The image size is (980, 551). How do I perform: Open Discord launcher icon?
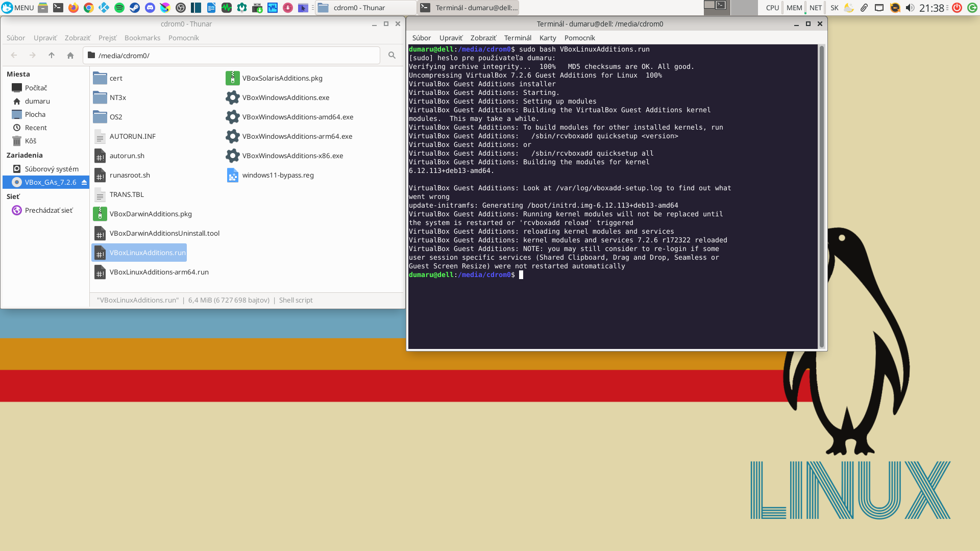pos(150,8)
